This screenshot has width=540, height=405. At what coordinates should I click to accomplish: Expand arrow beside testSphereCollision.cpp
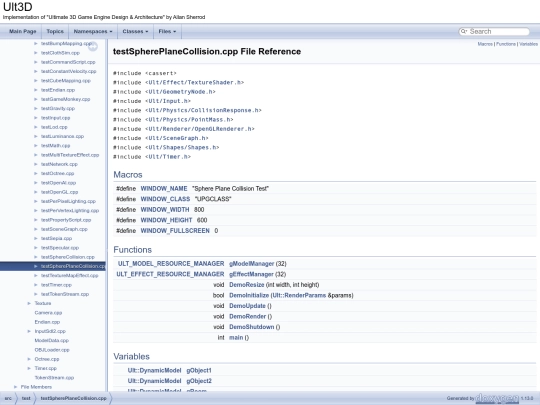36,257
